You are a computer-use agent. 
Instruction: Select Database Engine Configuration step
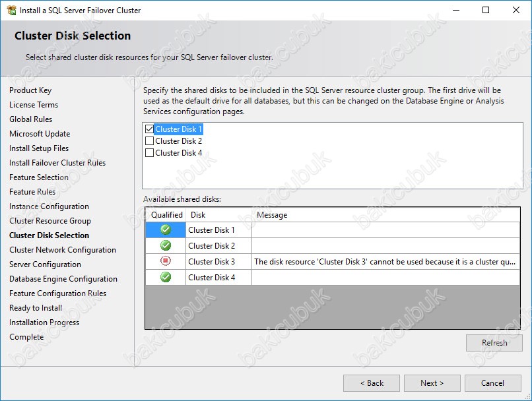[63, 279]
